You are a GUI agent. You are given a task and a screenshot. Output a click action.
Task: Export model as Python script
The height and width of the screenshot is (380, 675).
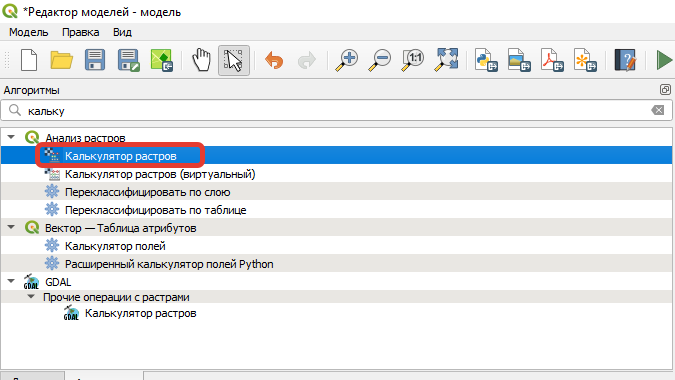click(x=486, y=60)
